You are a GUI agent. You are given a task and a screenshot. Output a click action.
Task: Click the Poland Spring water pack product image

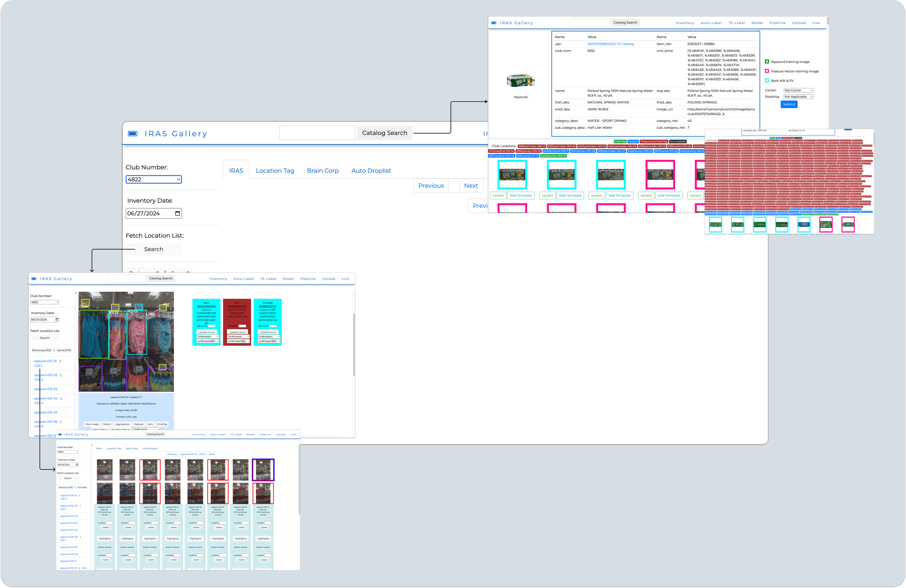(520, 81)
